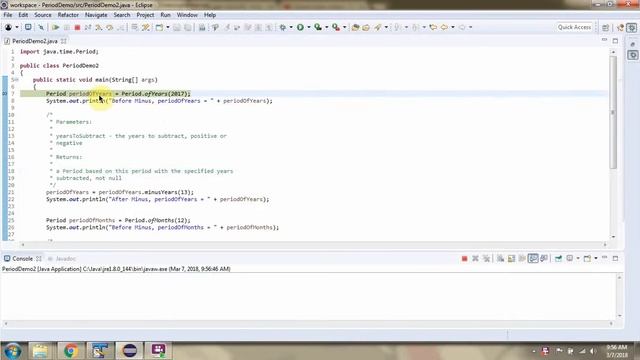Image resolution: width=640 pixels, height=360 pixels.
Task: Click the Console Terminate red square
Action: [x=464, y=258]
